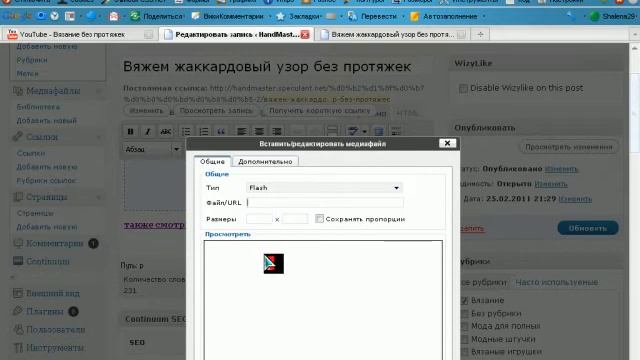Open the Закладки bookmarks toolbar menu
Screen dimensions: 640x360
(299, 16)
